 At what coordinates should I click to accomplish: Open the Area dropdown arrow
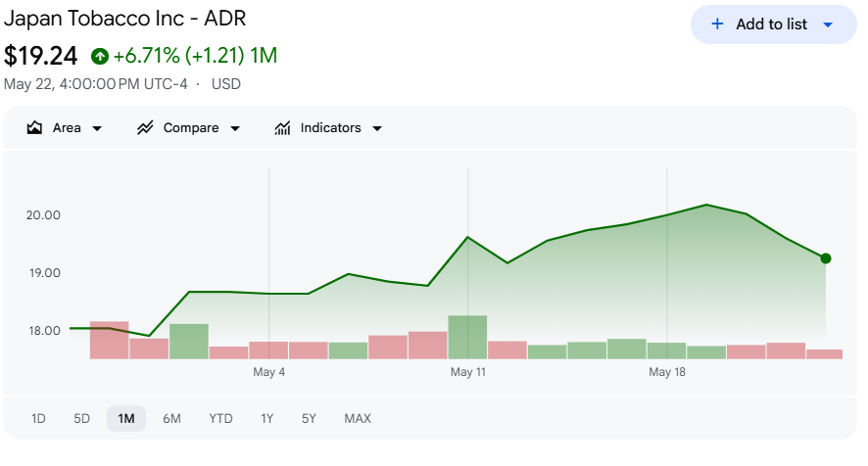pos(97,128)
